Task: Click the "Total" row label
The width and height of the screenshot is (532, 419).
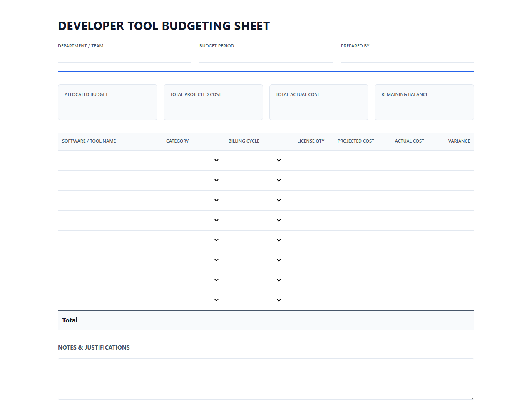Action: [70, 320]
